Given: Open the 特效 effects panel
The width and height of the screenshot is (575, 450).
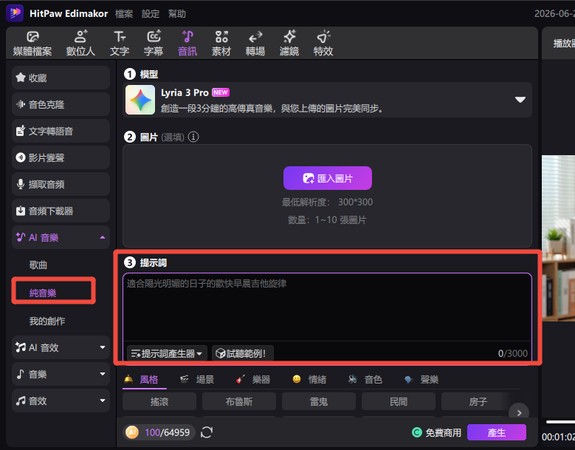Looking at the screenshot, I should click(323, 43).
